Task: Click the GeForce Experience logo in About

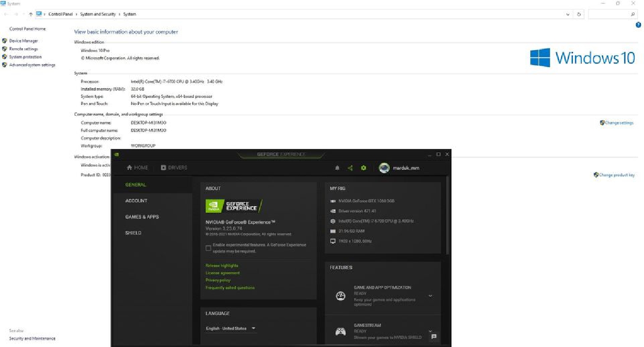Action: (234, 206)
